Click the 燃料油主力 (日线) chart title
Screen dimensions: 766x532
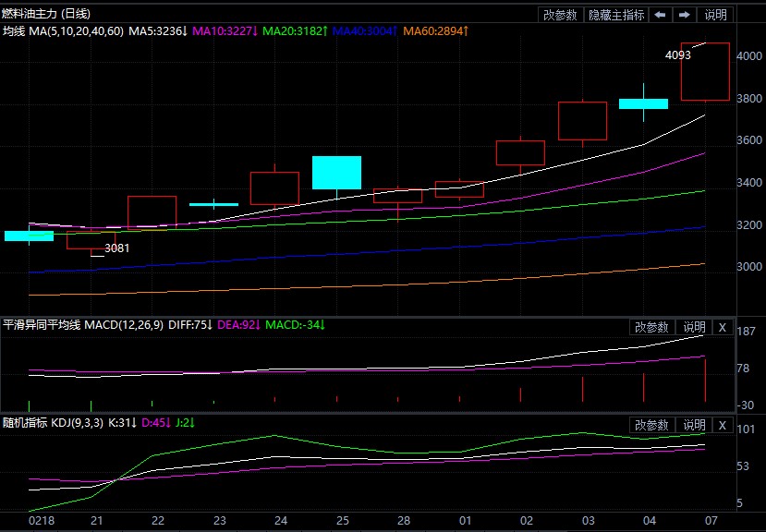tap(45, 14)
